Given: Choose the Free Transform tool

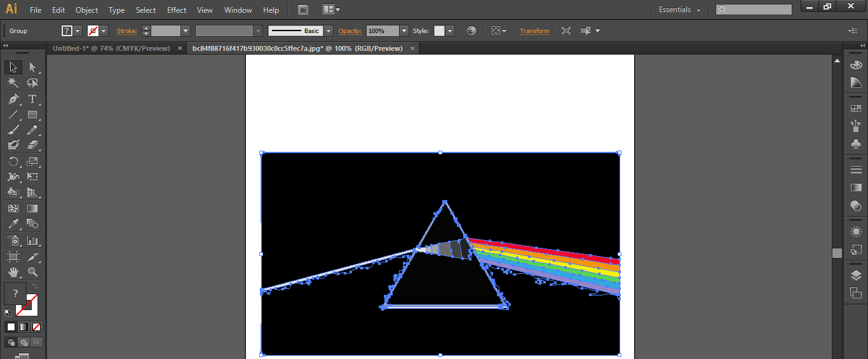Looking at the screenshot, I should click(x=32, y=177).
